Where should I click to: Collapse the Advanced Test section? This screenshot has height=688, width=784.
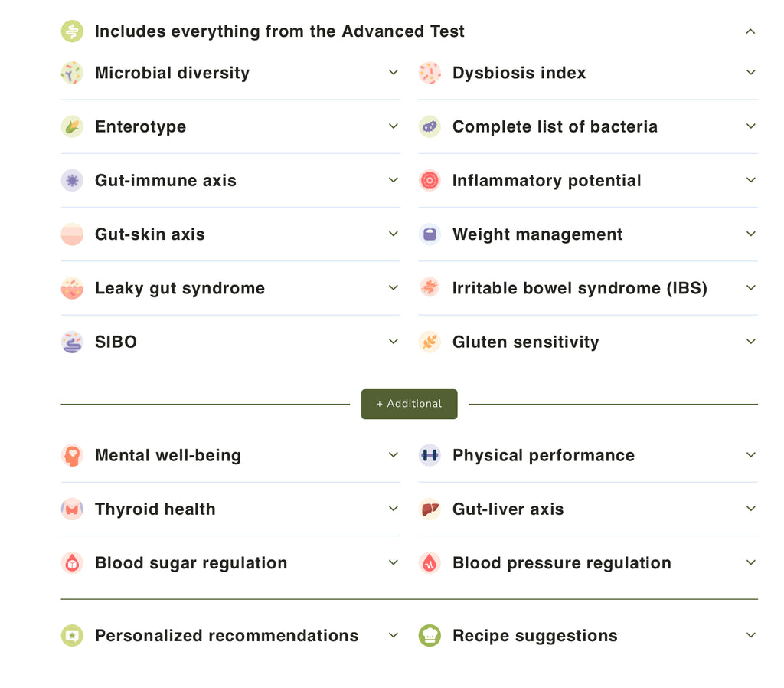pos(751,31)
